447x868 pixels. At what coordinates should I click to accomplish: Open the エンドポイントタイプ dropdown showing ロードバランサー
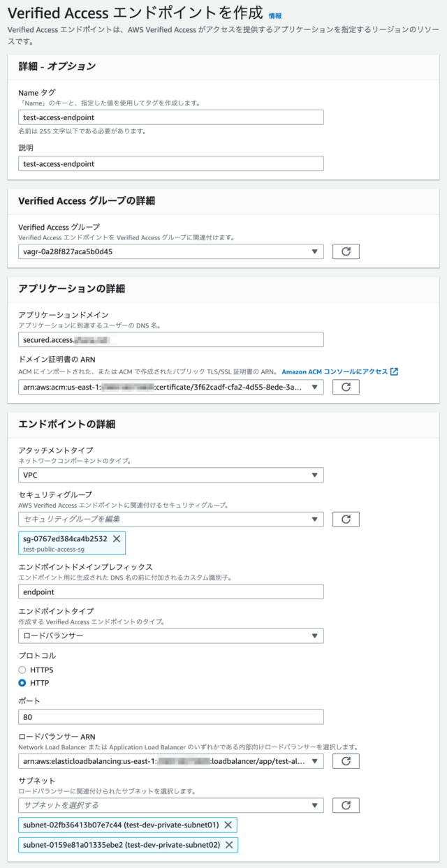tap(172, 636)
